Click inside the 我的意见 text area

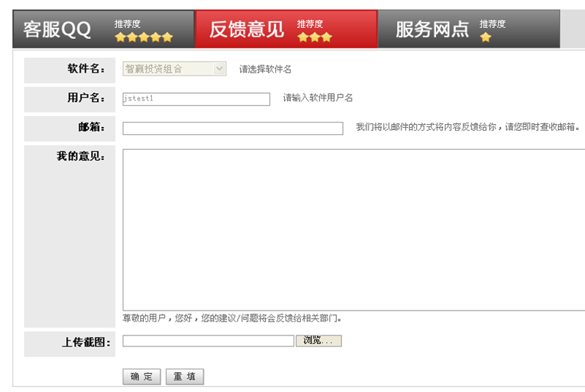click(354, 230)
